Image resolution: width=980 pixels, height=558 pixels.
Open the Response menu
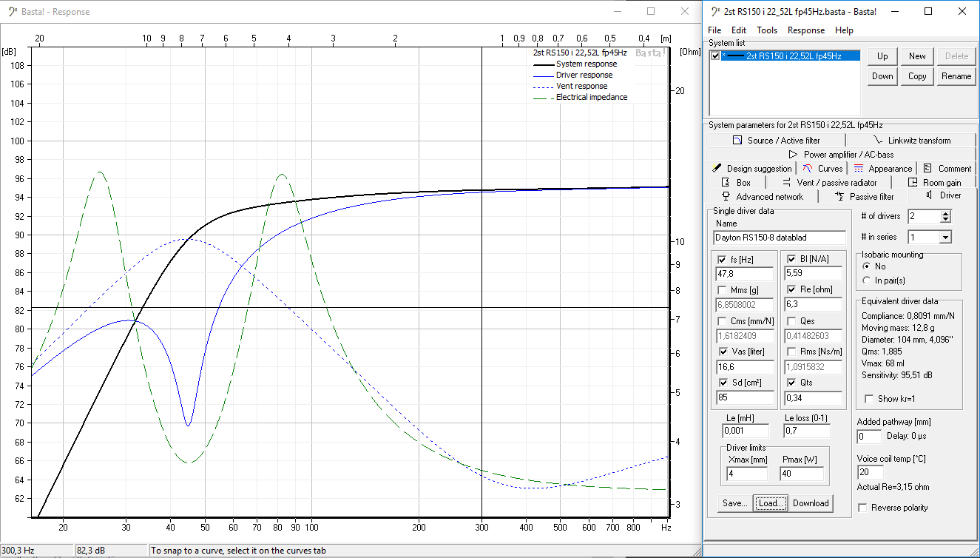coord(806,30)
